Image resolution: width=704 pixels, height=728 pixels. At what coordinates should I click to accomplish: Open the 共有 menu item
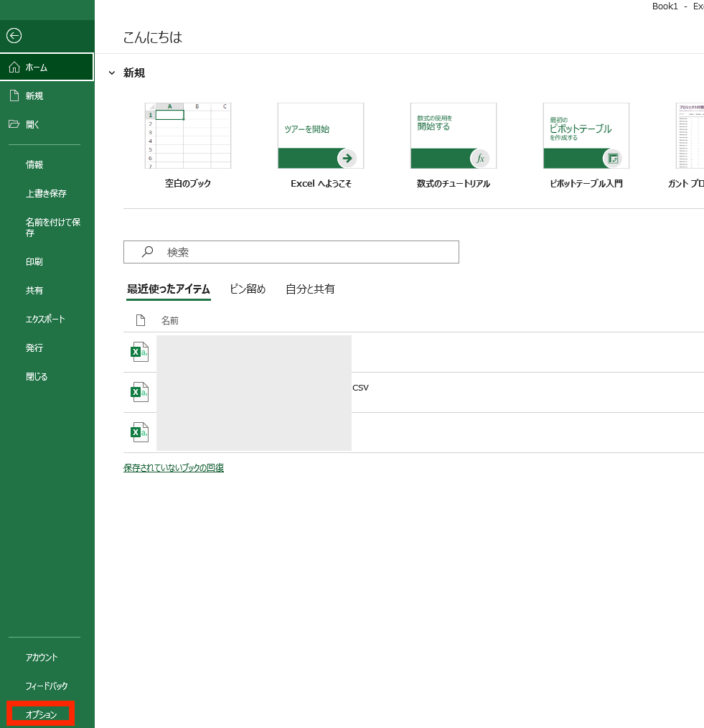[x=34, y=290]
